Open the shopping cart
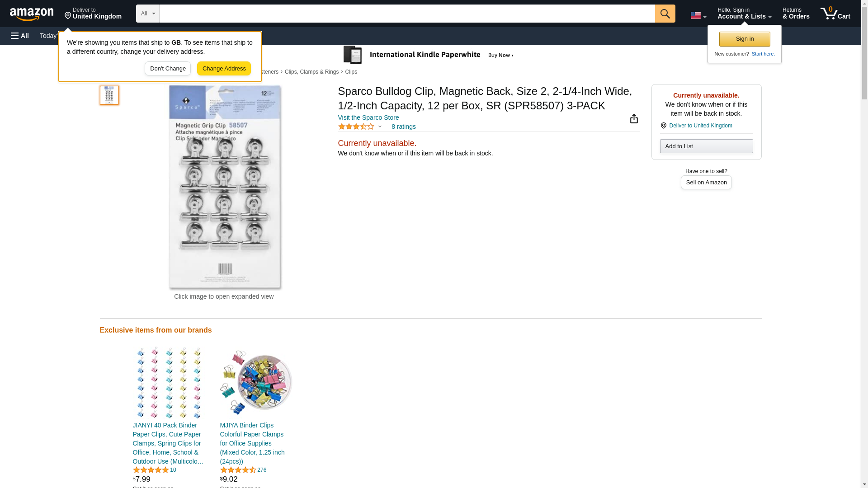 (835, 14)
